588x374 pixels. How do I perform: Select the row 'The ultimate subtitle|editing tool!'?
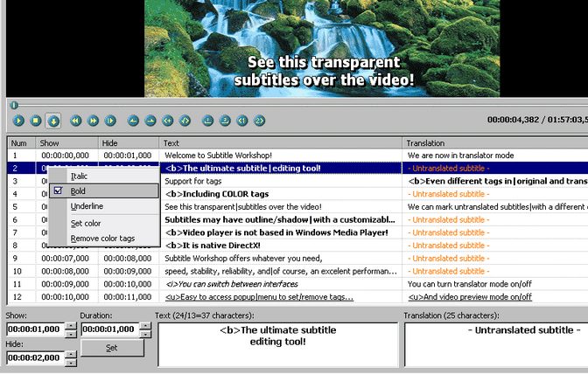(x=297, y=168)
